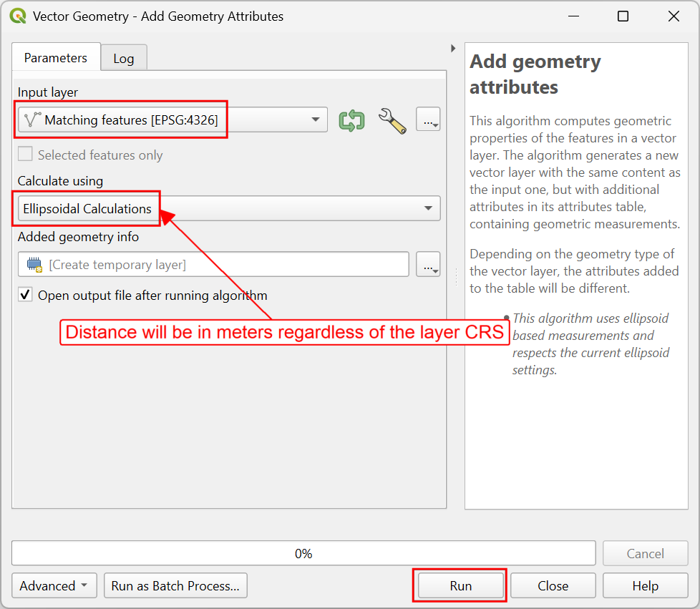The width and height of the screenshot is (700, 609).
Task: Open the Input layer dropdown
Action: 172,120
